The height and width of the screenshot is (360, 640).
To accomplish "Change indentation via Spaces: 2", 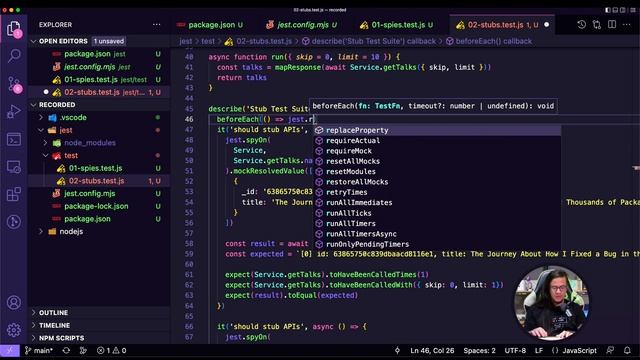I will [479, 350].
